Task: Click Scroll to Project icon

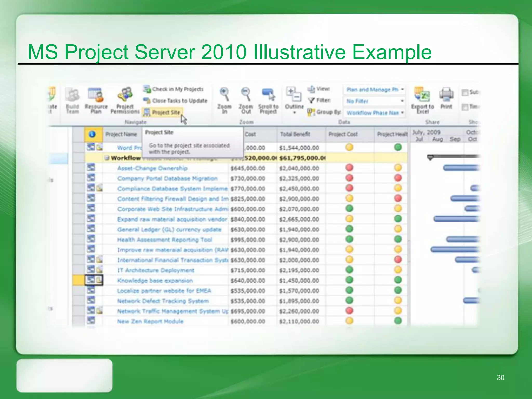Action: [268, 95]
